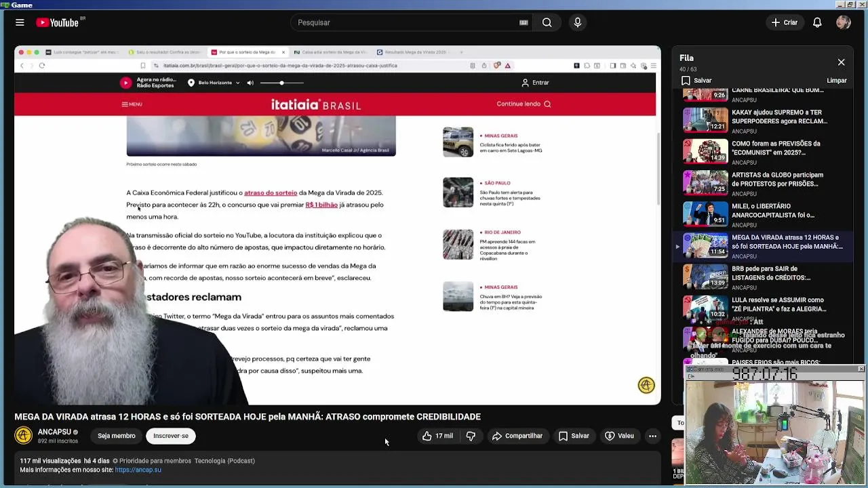Click the ANCAP gold logo watermark button
The height and width of the screenshot is (488, 868).
[x=646, y=385]
